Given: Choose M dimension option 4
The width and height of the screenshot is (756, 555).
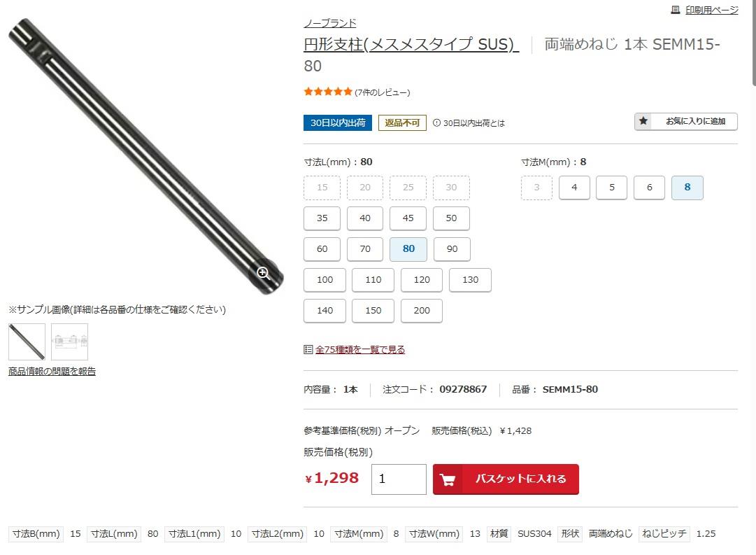Looking at the screenshot, I should tap(574, 188).
